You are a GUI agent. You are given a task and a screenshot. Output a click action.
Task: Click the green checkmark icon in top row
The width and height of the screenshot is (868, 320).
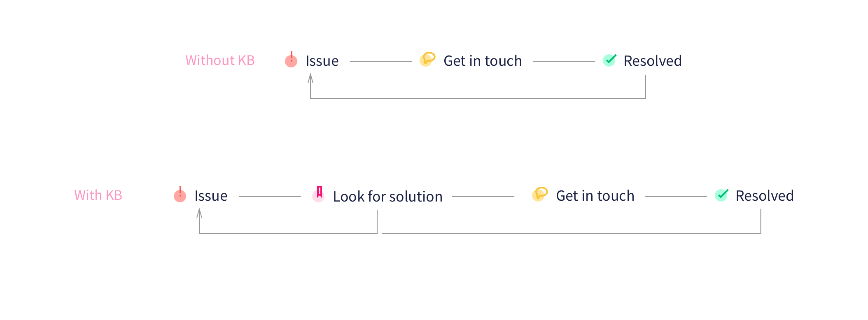(x=609, y=60)
